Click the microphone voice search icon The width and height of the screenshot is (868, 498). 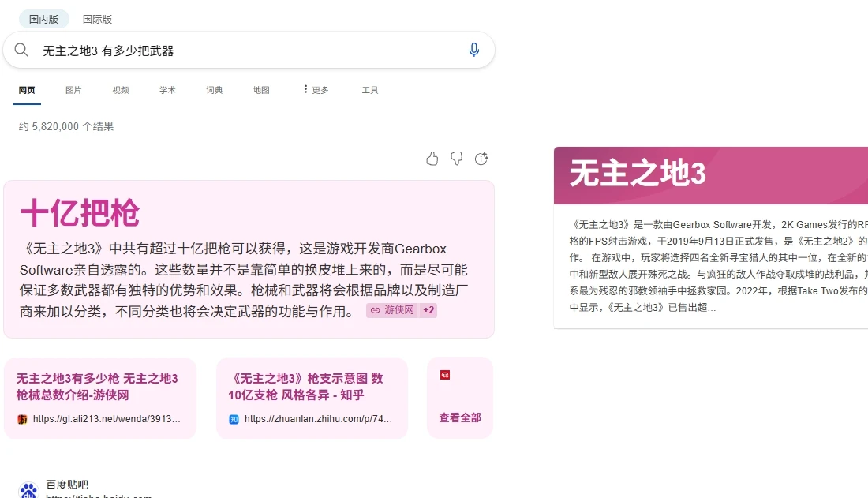click(x=474, y=50)
